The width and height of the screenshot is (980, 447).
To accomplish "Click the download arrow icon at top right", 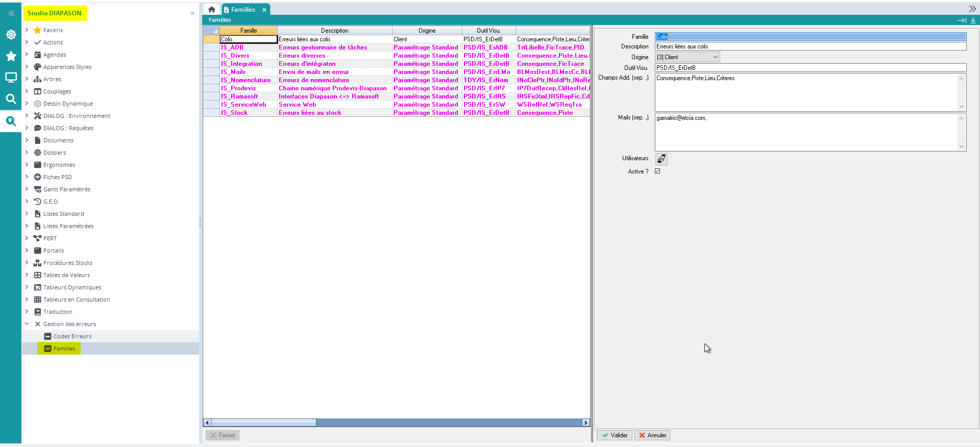I will (973, 20).
